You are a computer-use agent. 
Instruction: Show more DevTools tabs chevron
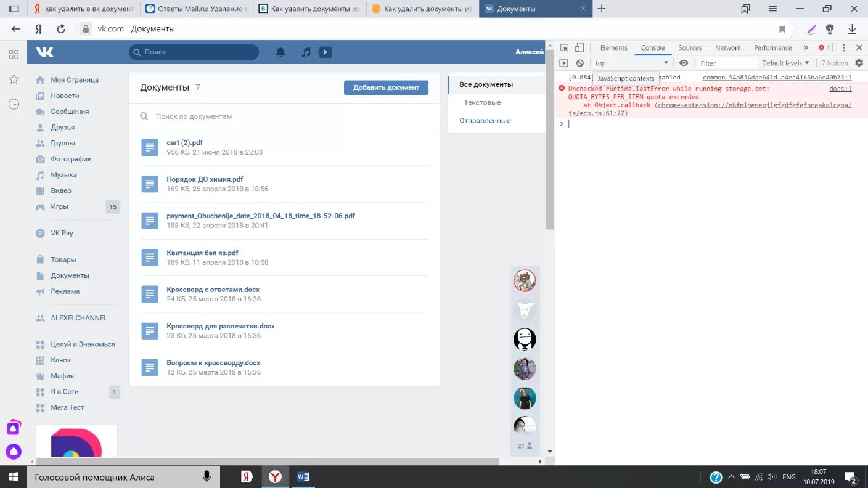806,47
